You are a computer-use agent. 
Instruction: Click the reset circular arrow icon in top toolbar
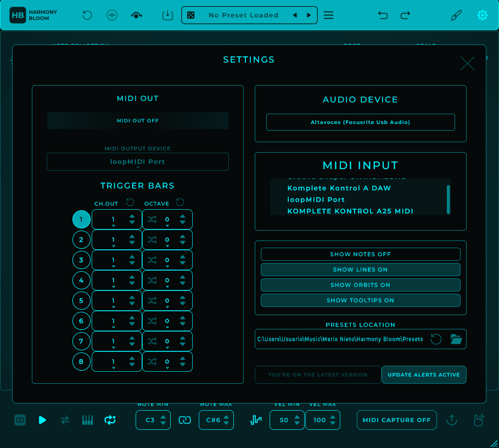pyautogui.click(x=87, y=15)
